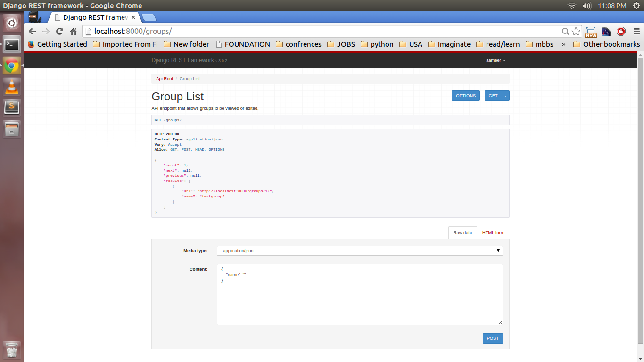Click the red stop-sign extension icon

tap(621, 31)
